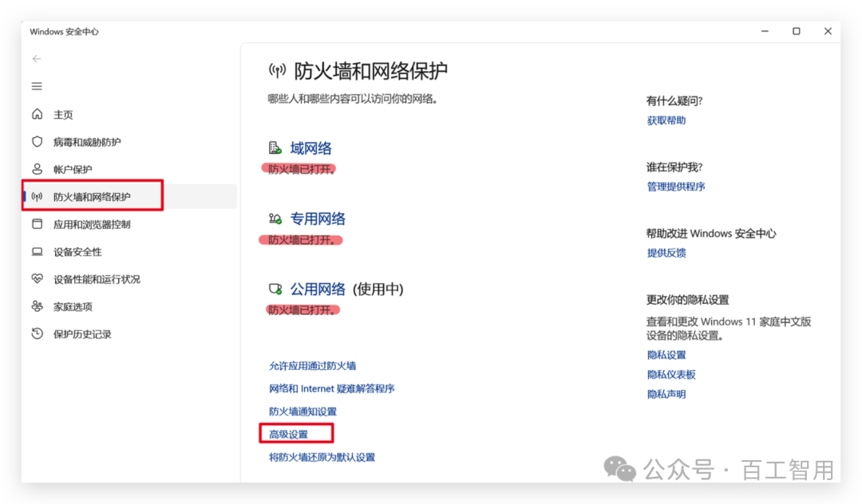
Task: Click the 设备性能和运行状况 heart icon
Action: [37, 279]
